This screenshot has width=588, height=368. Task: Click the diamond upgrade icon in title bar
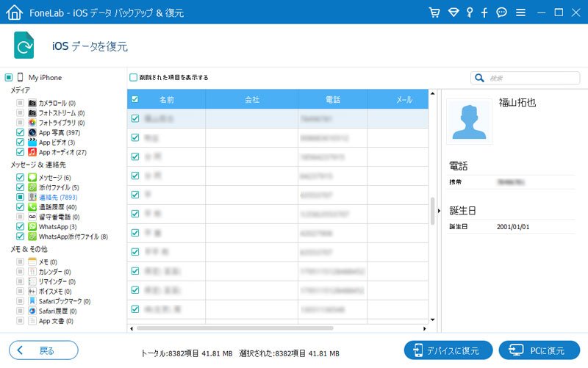click(x=453, y=12)
